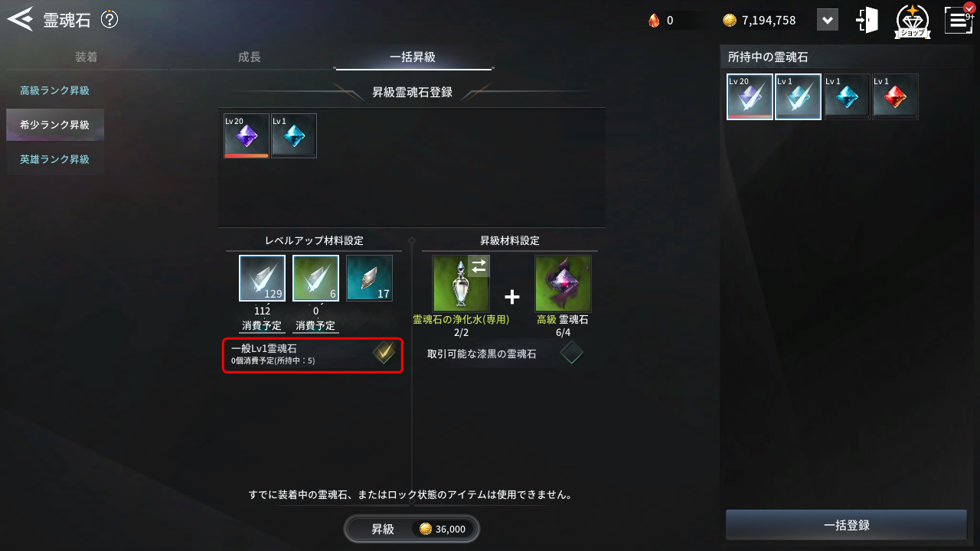This screenshot has height=551, width=980.
Task: Click the 高級 霊魂石 material icon
Action: [563, 284]
